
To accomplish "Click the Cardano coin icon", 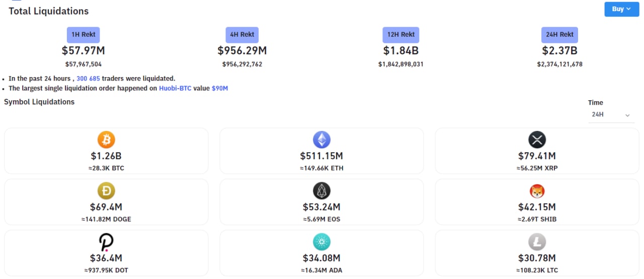I will click(321, 242).
